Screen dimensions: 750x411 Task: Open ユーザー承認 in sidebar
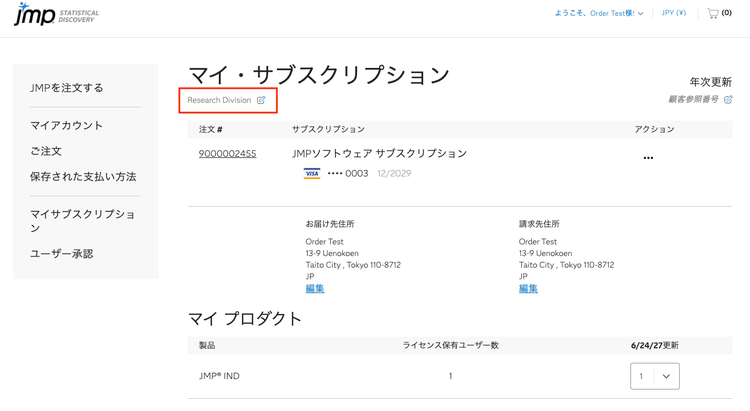(61, 254)
